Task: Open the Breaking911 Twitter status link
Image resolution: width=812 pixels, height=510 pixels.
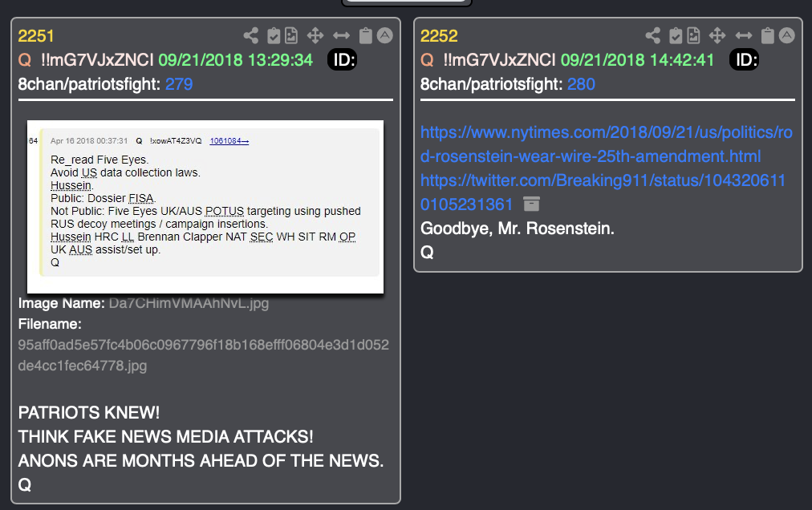Action: tap(603, 192)
